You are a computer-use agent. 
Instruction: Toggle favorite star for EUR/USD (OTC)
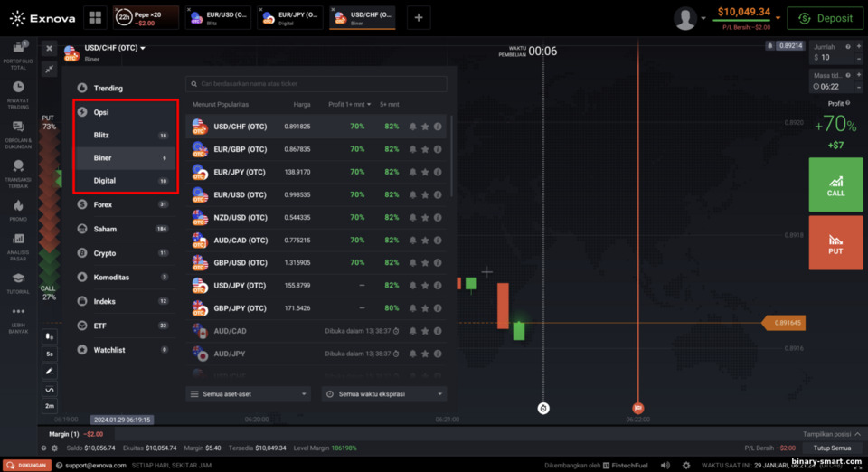click(425, 194)
